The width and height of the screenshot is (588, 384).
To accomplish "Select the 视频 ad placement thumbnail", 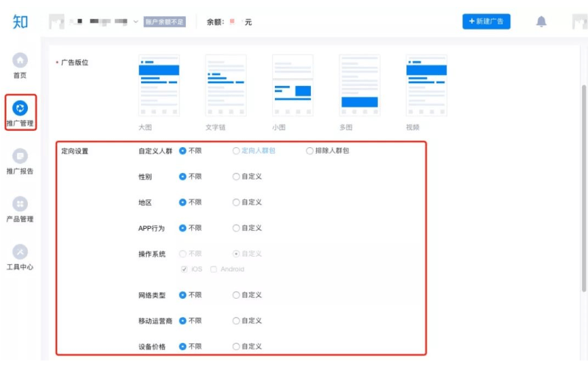I will coord(426,85).
